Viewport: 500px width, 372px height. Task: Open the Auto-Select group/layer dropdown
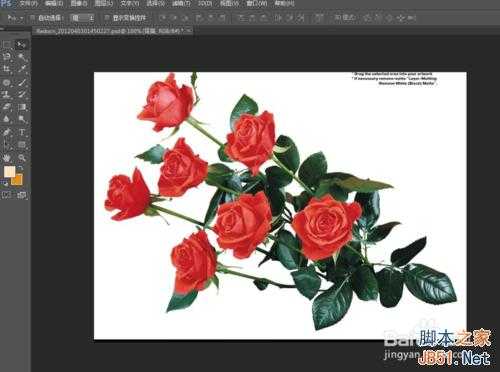tap(82, 18)
